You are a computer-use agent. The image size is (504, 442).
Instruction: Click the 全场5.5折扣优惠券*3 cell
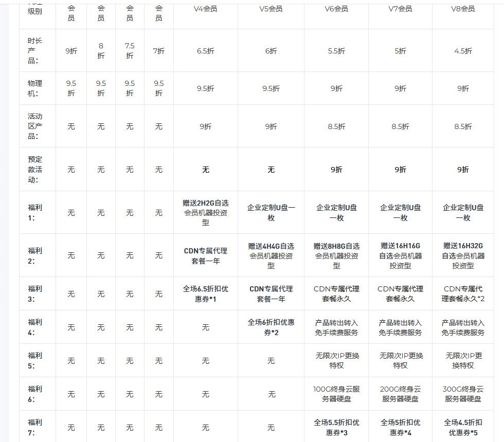[x=336, y=428]
